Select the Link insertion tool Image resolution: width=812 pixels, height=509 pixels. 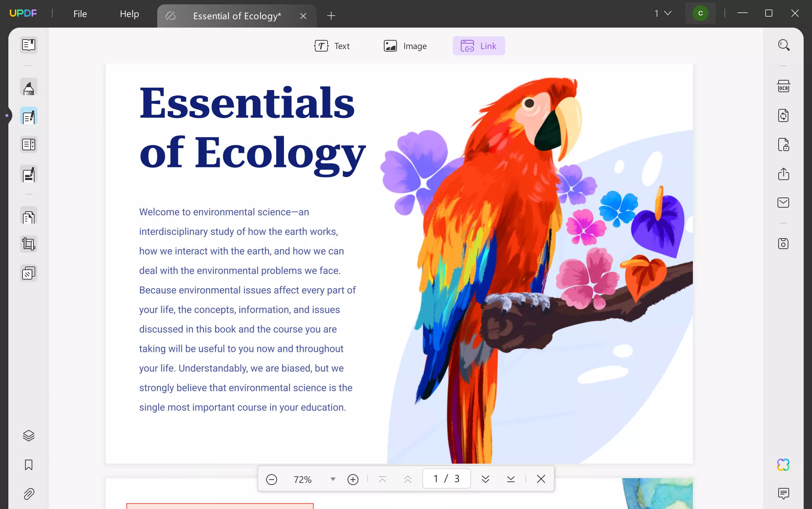[479, 46]
